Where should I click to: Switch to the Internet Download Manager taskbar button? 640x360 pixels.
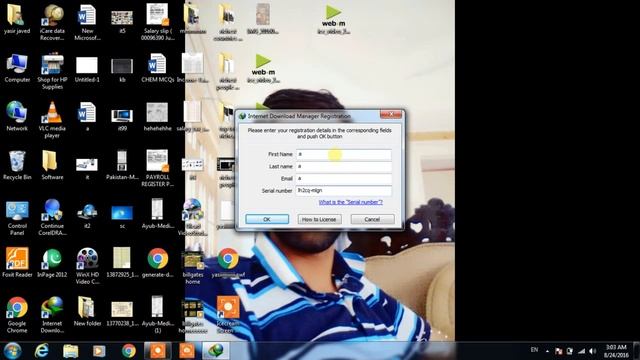coord(216,351)
